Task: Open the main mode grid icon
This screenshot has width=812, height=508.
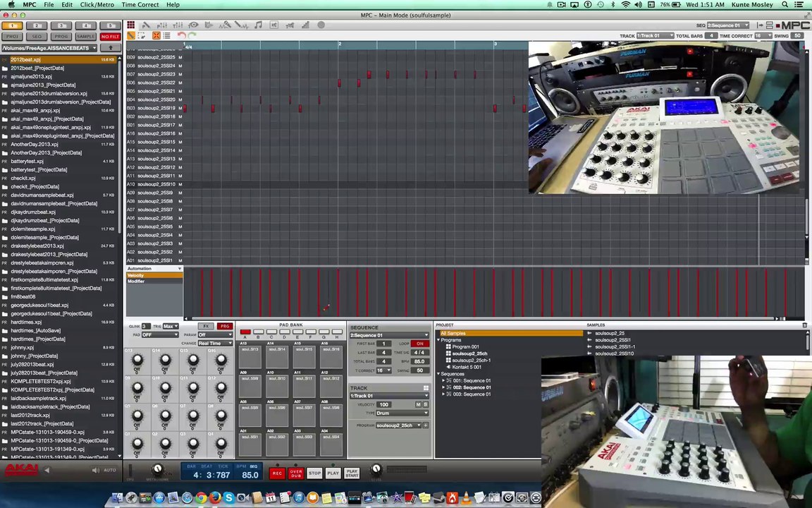Action: tap(130, 25)
